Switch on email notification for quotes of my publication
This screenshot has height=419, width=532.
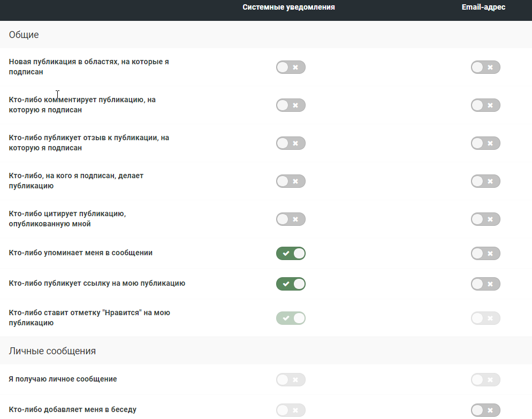485,219
